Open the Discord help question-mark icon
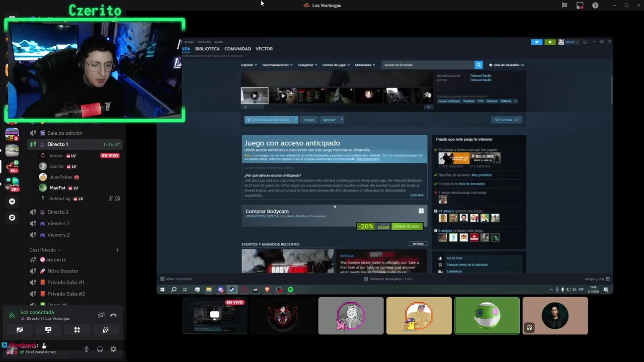This screenshot has width=644, height=362. [596, 5]
